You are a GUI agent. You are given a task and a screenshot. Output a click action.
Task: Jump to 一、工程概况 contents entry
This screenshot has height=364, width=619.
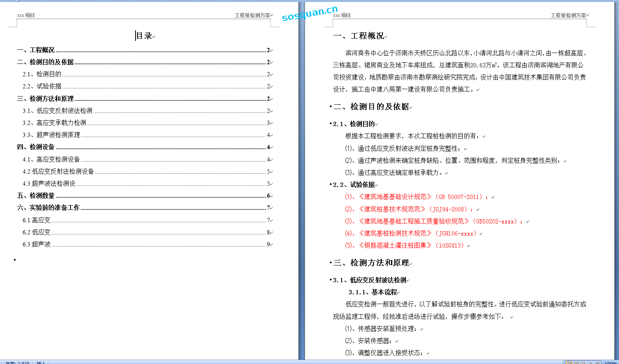[36, 50]
